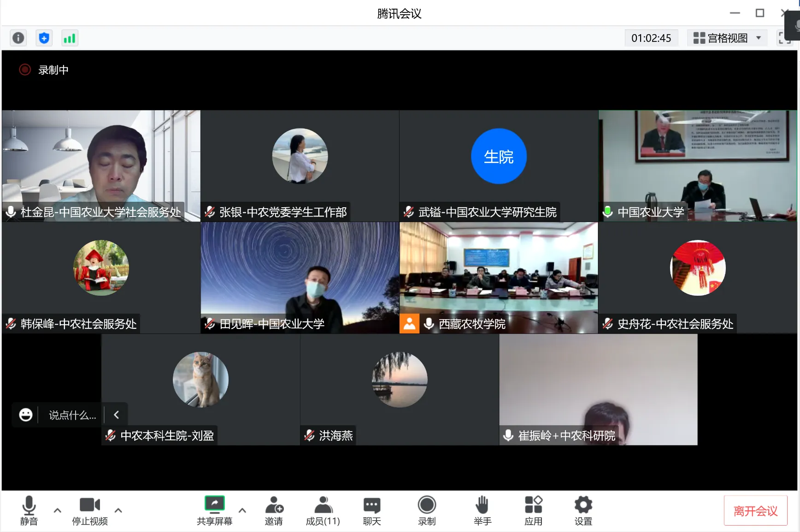Click name label 武镒-中国农业大学研究生院
The width and height of the screenshot is (800, 532).
click(487, 212)
